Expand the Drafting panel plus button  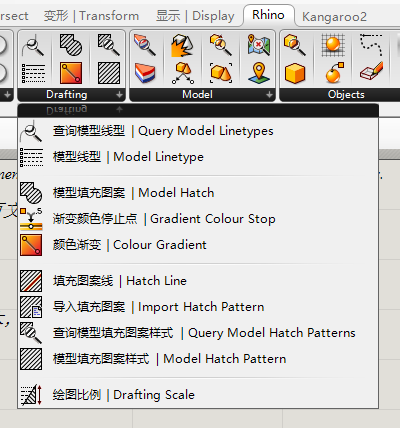tap(119, 95)
